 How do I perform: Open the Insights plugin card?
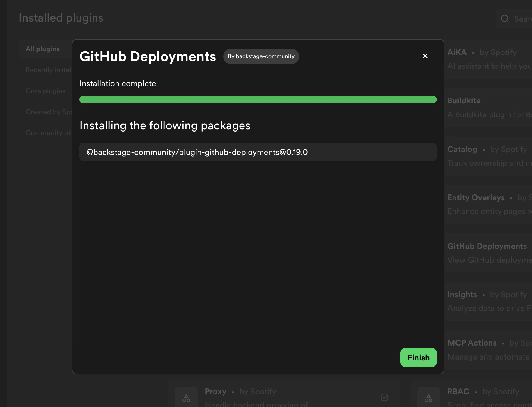(x=488, y=301)
